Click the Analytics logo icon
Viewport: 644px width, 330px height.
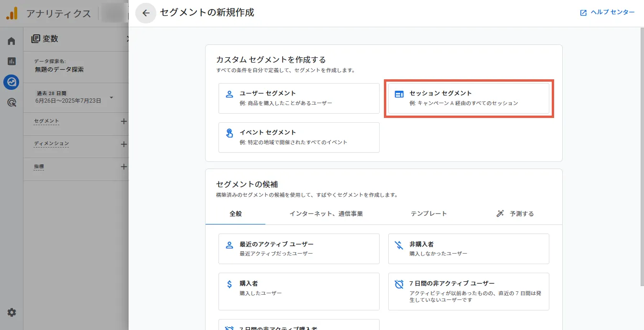12,13
